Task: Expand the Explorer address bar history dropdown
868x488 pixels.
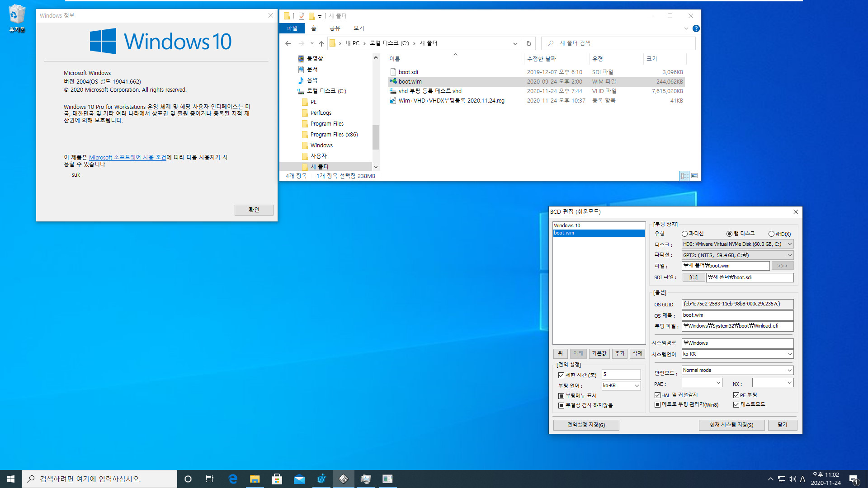Action: coord(515,43)
